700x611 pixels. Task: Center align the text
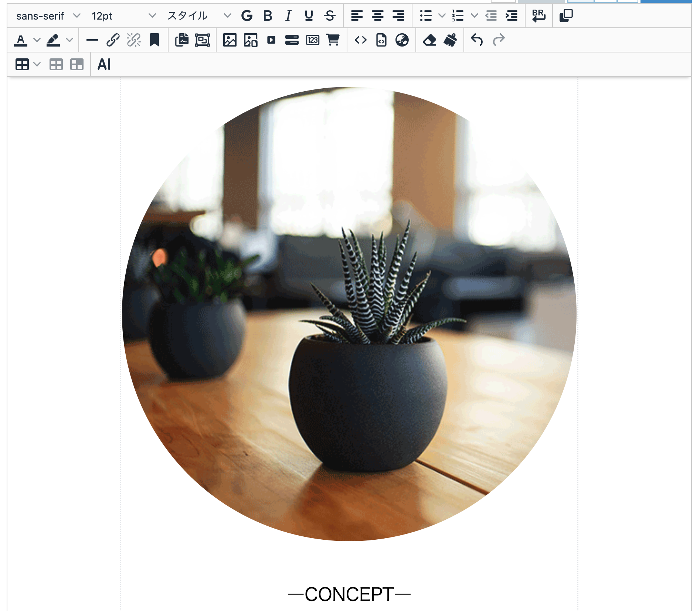[378, 16]
